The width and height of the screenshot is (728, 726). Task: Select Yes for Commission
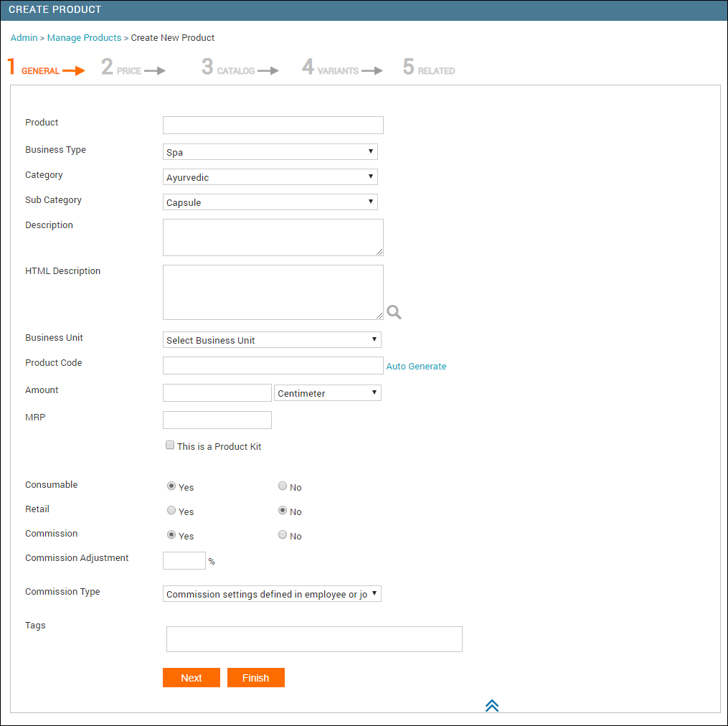171,535
